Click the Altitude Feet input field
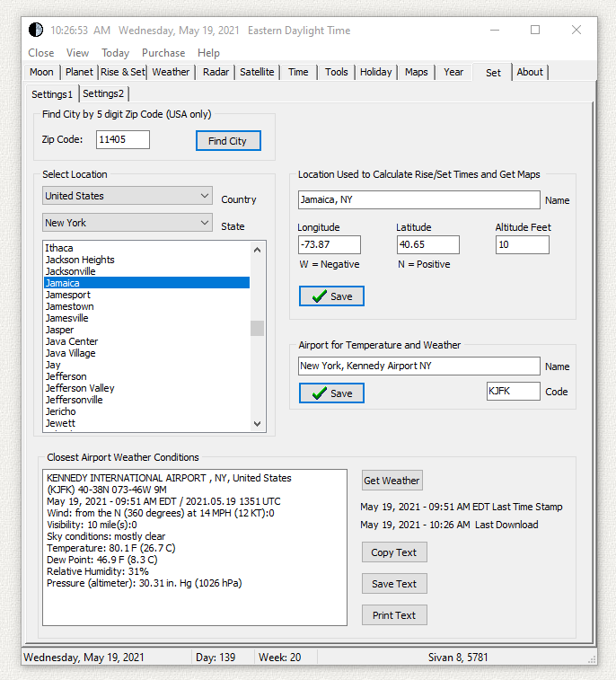Screen dimensions: 616x680 point(523,244)
